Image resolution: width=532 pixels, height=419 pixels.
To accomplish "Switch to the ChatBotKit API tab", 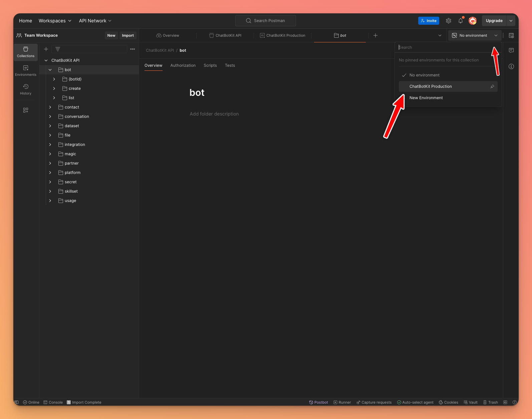I will coord(225,35).
